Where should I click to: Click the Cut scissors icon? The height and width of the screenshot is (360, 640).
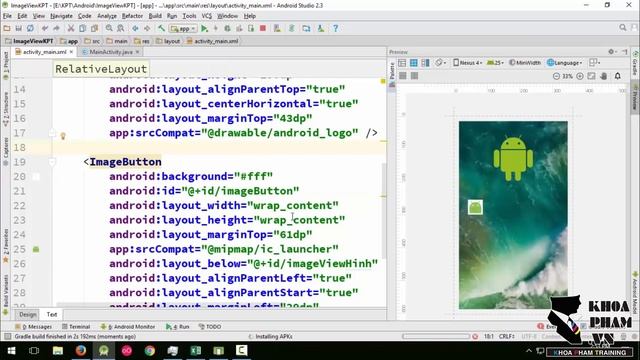point(71,29)
